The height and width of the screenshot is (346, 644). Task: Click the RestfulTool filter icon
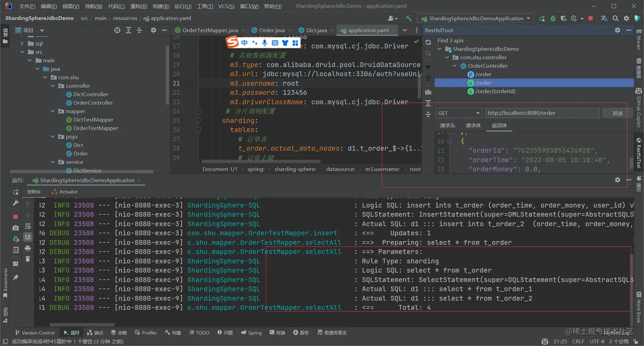[x=428, y=68]
